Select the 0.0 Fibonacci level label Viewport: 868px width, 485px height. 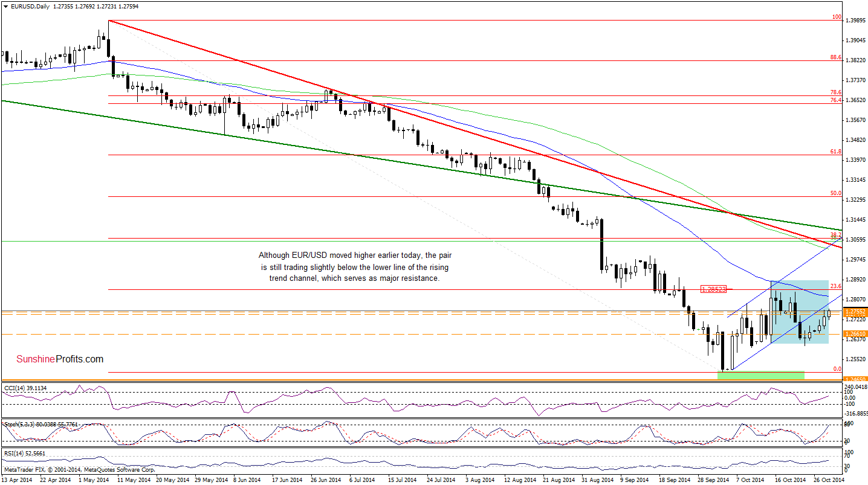[x=837, y=368]
